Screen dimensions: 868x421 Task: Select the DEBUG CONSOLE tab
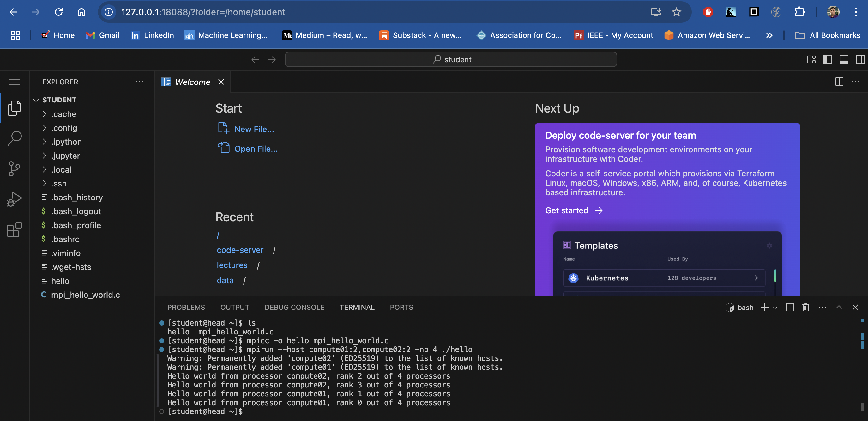(x=294, y=307)
